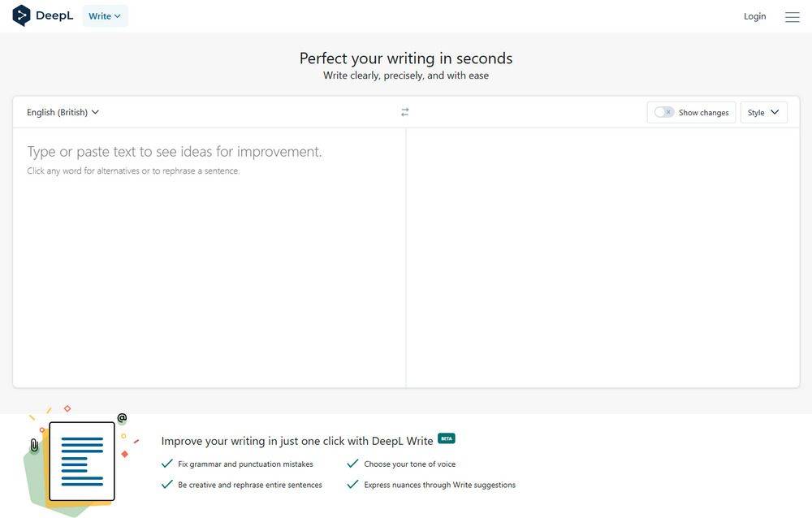The image size is (812, 518).
Task: Click the swap arrows icon
Action: pos(405,112)
